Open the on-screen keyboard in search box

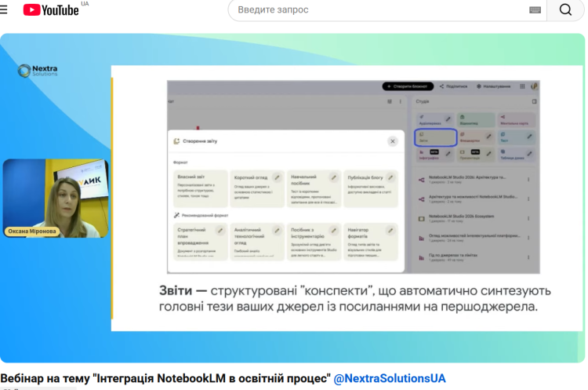pyautogui.click(x=535, y=10)
